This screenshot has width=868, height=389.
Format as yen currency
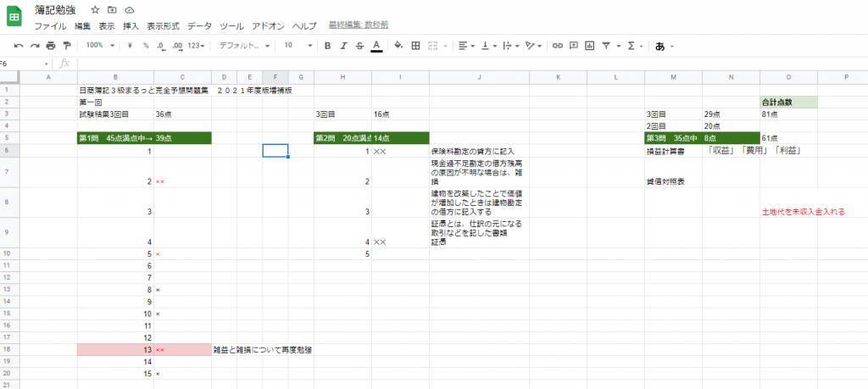130,46
